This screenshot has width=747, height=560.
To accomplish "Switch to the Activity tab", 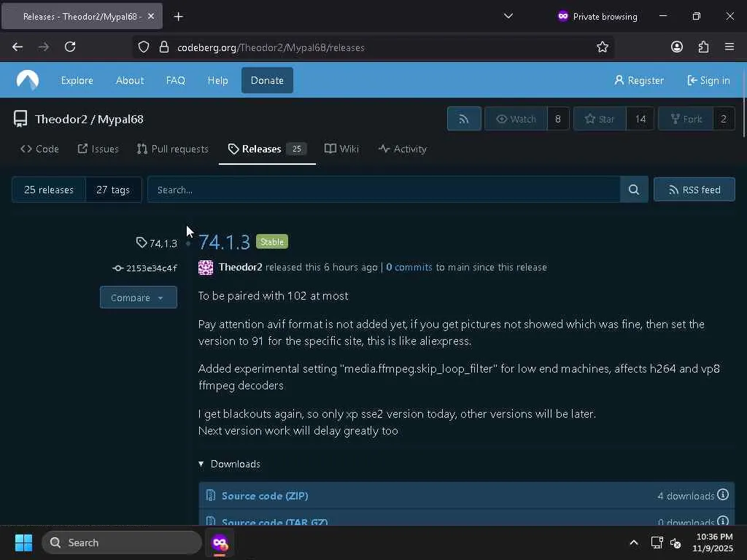I will coord(403,149).
